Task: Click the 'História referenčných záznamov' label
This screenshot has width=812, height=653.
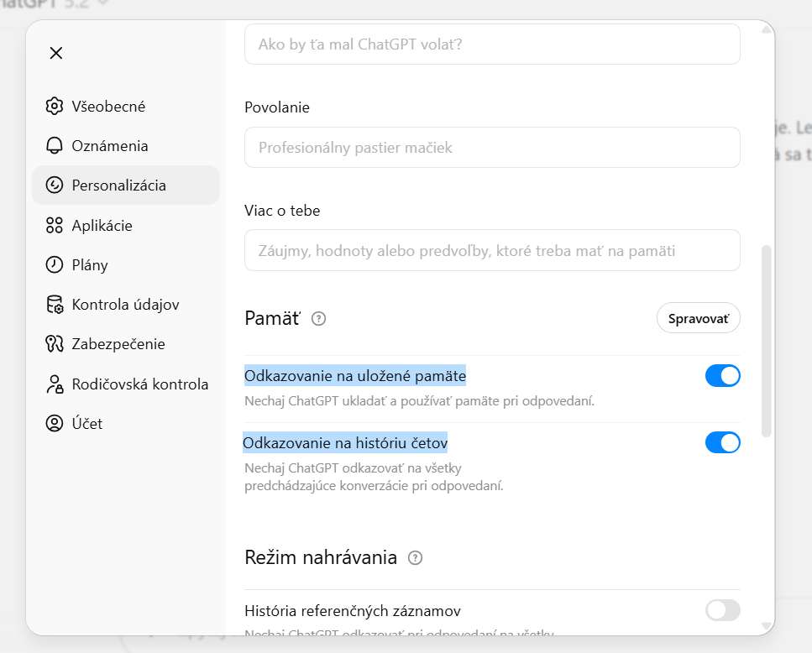Action: pos(353,611)
